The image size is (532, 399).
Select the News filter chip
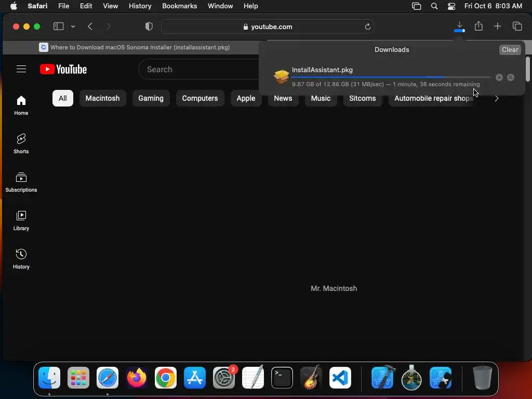(x=283, y=98)
